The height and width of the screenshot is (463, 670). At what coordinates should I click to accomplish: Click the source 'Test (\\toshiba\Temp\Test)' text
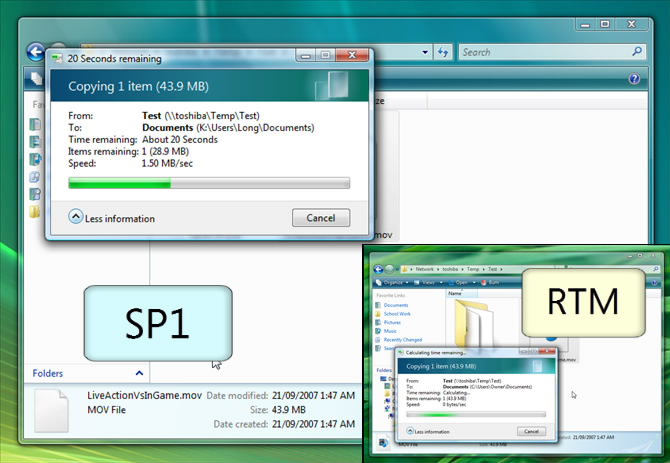200,116
